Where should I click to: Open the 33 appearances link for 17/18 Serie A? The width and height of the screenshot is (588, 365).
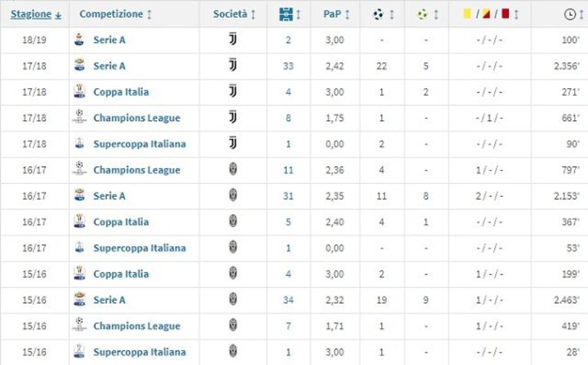288,66
